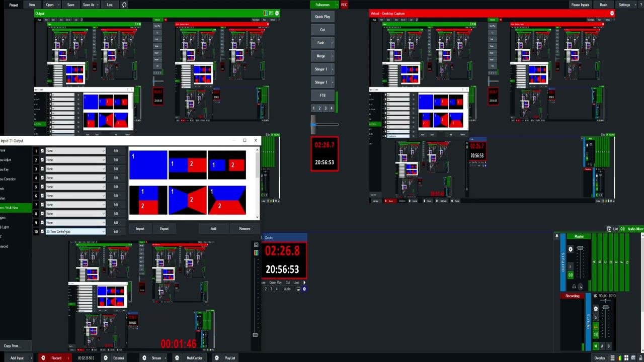Click the pin icon above audio mixer
This screenshot has height=362, width=644.
coord(556,236)
